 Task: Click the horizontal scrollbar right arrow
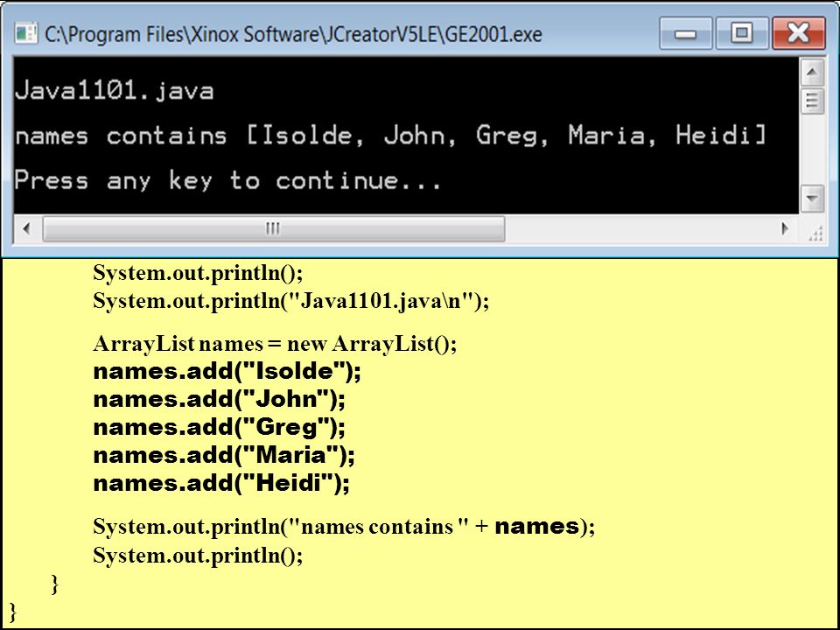(785, 228)
